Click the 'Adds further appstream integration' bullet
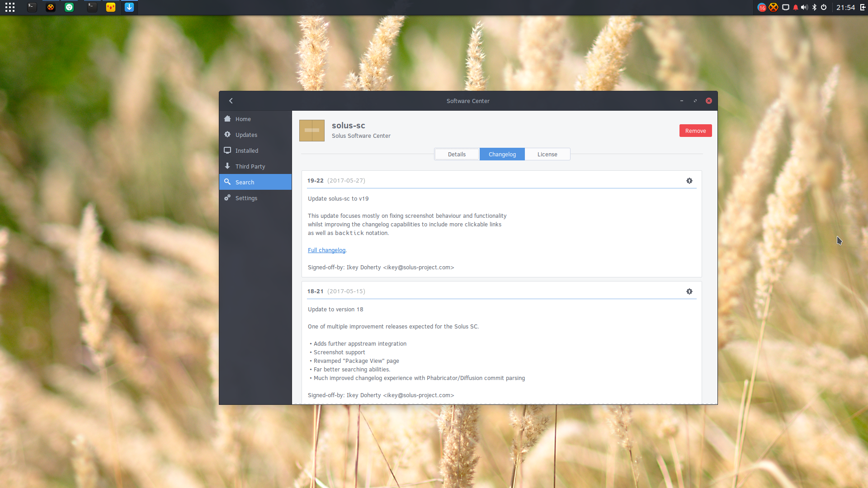 coord(360,344)
